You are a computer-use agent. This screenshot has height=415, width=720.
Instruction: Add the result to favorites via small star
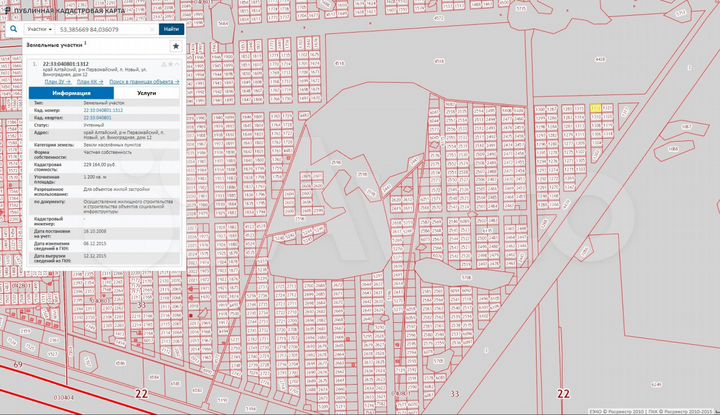[x=169, y=63]
